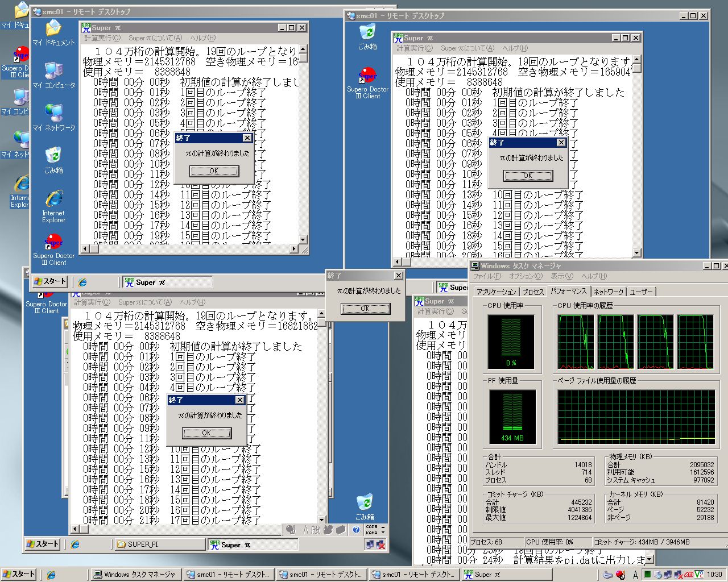Click the Internet Explorer desktop icon
728x582 pixels.
pyautogui.click(x=54, y=206)
